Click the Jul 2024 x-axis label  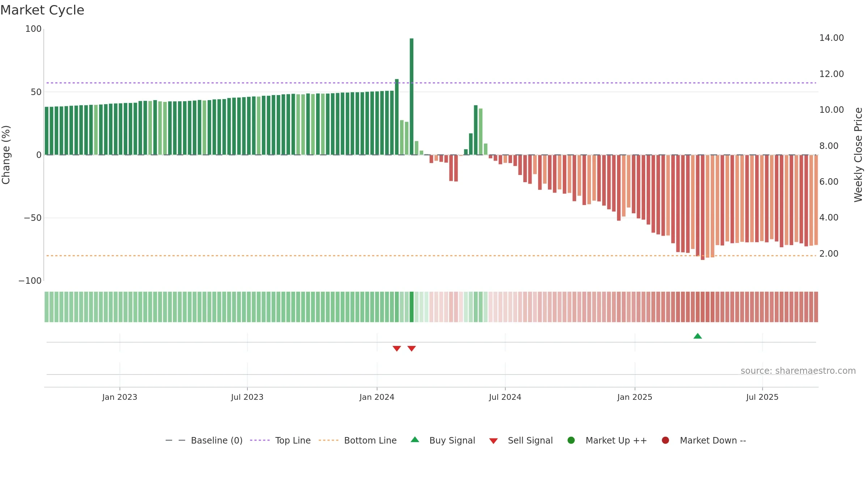(505, 397)
